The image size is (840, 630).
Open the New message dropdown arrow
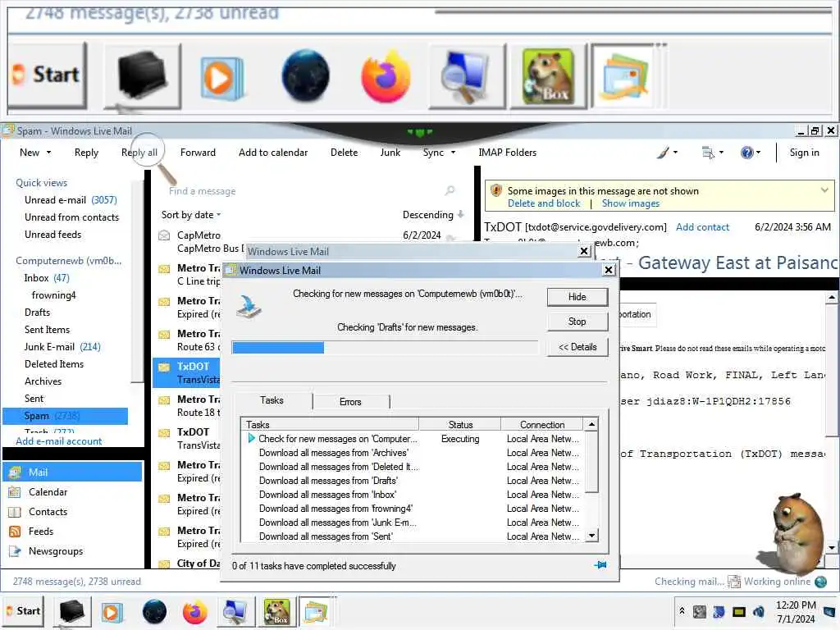[48, 153]
